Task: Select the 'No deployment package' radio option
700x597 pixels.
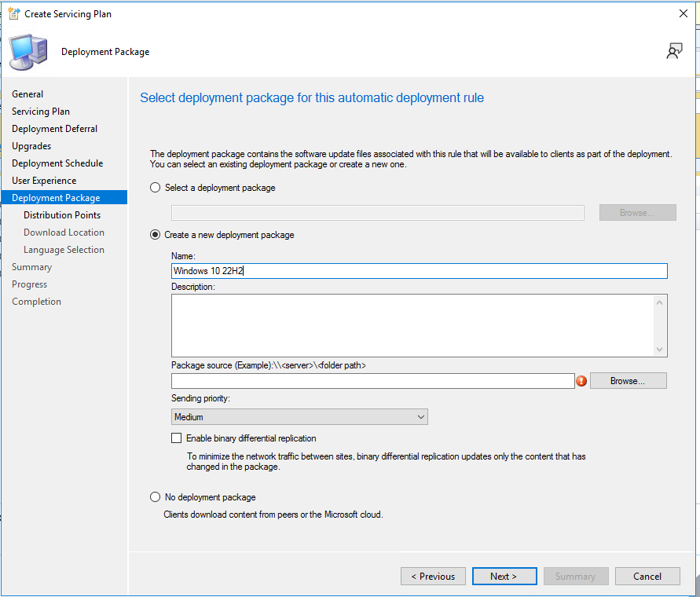Action: point(155,497)
